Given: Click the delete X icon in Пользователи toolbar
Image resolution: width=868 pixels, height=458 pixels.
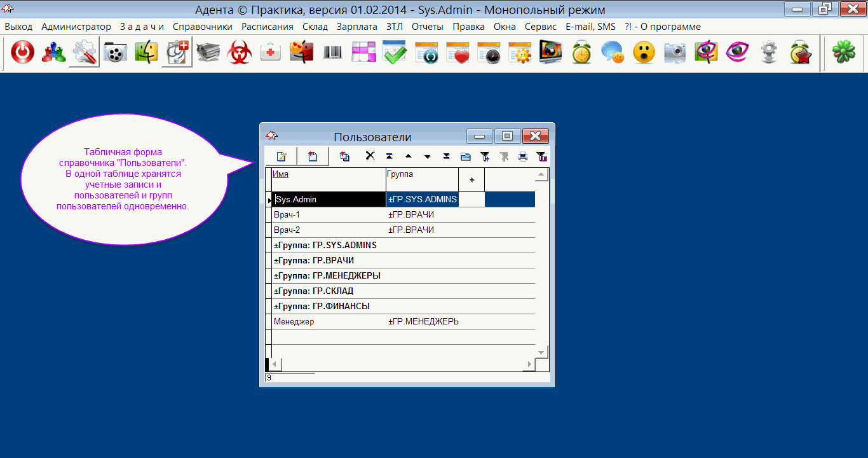Looking at the screenshot, I should click(x=370, y=156).
